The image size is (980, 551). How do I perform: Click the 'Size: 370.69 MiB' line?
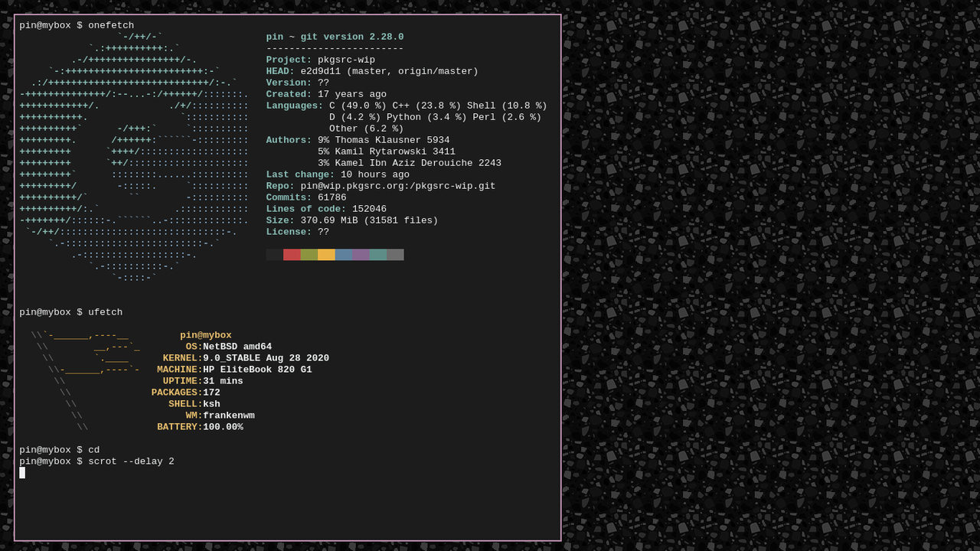(352, 220)
